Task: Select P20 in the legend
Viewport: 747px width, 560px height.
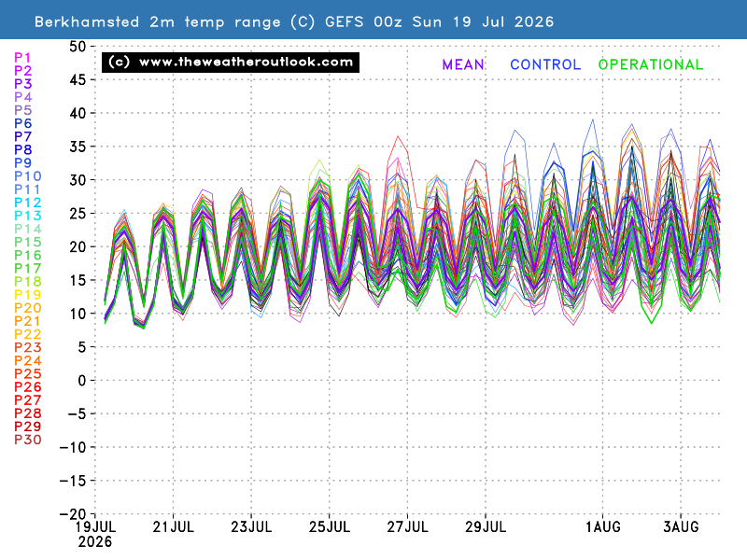Action: pyautogui.click(x=28, y=308)
